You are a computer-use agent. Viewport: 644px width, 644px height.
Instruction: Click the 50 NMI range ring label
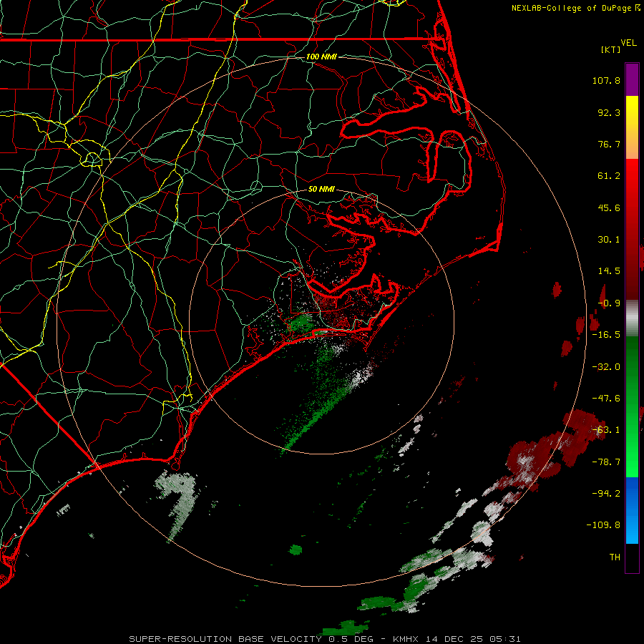321,190
